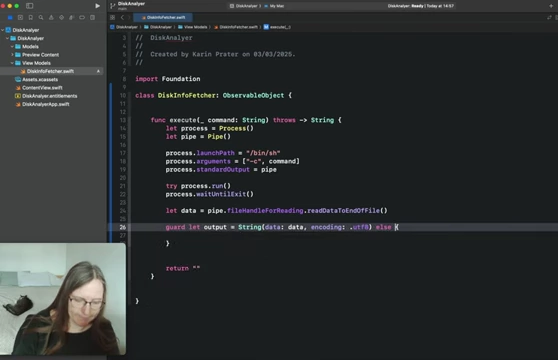Click line number 26 in gutter
This screenshot has height=360, width=558.
click(x=122, y=227)
